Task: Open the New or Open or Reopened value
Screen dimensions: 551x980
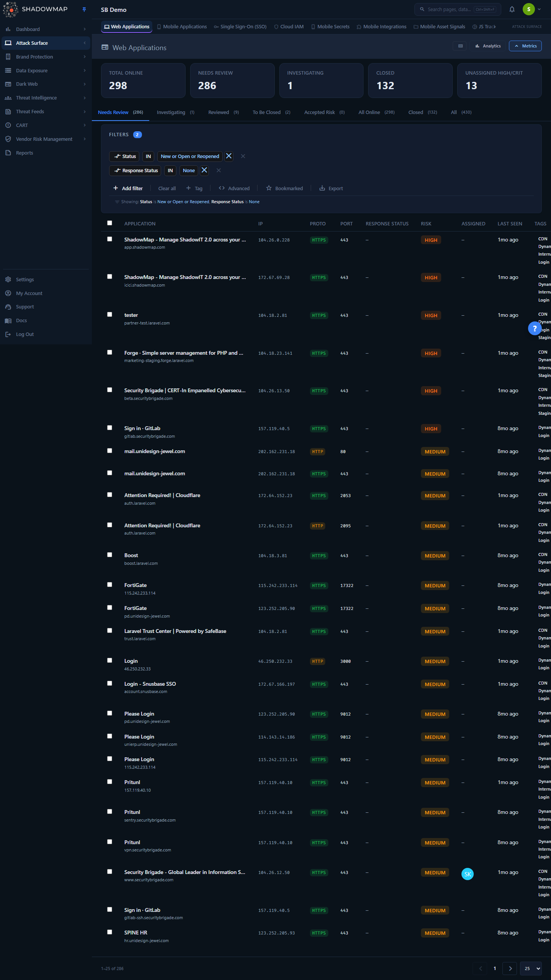Action: pyautogui.click(x=190, y=156)
